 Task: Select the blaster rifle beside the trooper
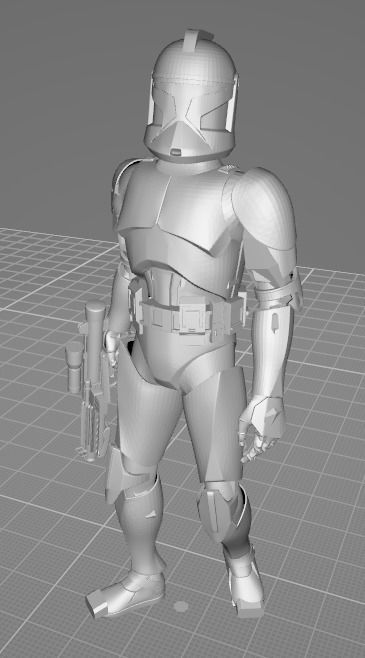90,380
